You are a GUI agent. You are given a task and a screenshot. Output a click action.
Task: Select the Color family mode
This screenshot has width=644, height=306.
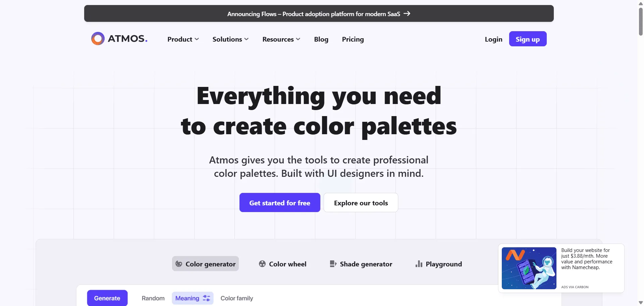[236, 298]
